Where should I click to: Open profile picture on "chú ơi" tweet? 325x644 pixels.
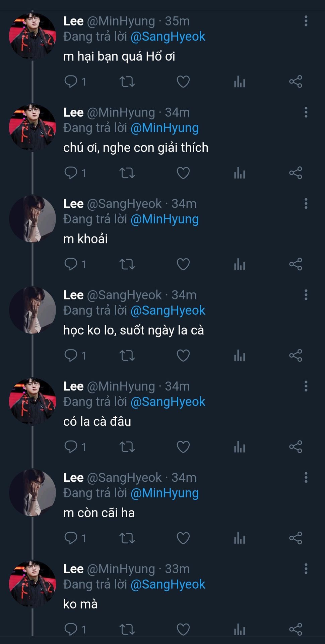pyautogui.click(x=32, y=128)
